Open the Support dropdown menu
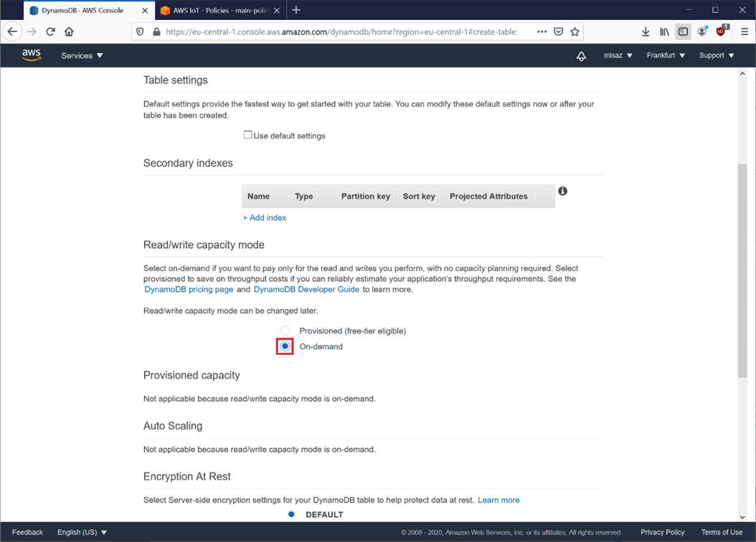Viewport: 756px width, 542px height. 717,55
